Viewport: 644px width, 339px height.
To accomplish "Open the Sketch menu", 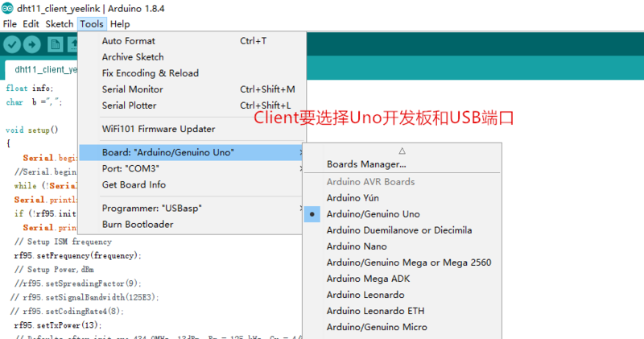I will click(x=59, y=24).
